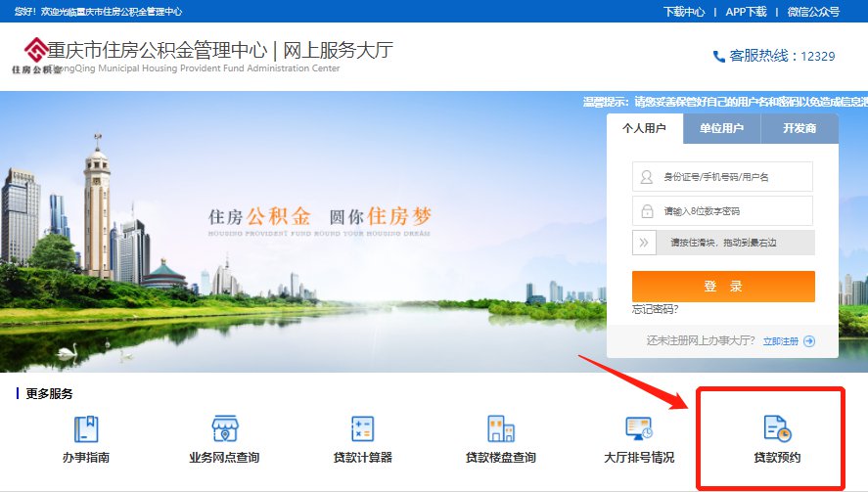This screenshot has width=868, height=492.
Task: Click the 贷款楼盘查询 label
Action: pos(501,458)
